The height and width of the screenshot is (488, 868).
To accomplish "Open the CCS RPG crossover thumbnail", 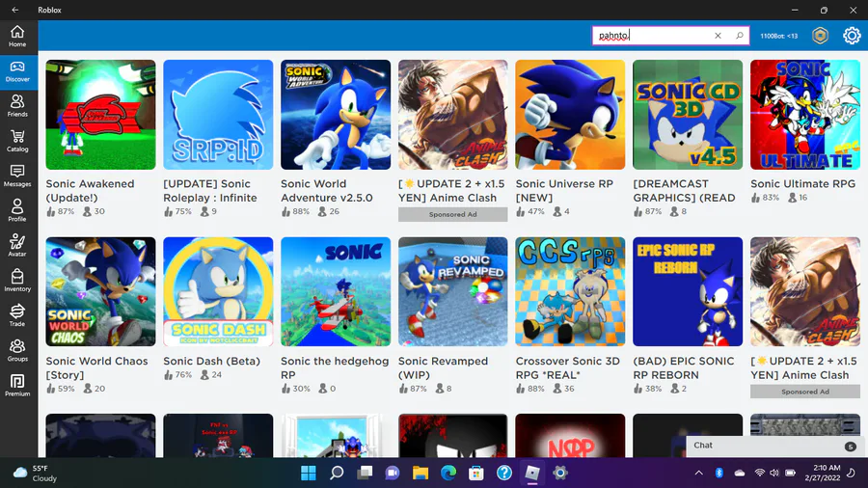I will [x=570, y=291].
